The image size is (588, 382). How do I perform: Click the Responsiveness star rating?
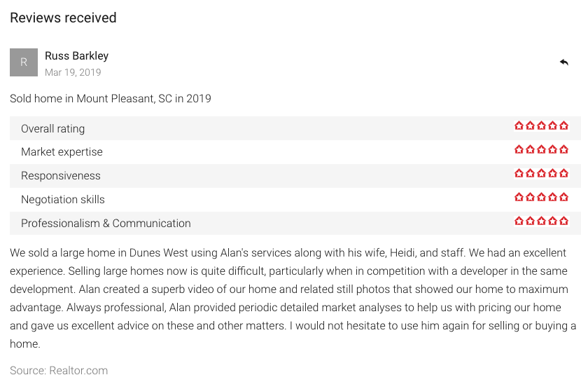541,173
